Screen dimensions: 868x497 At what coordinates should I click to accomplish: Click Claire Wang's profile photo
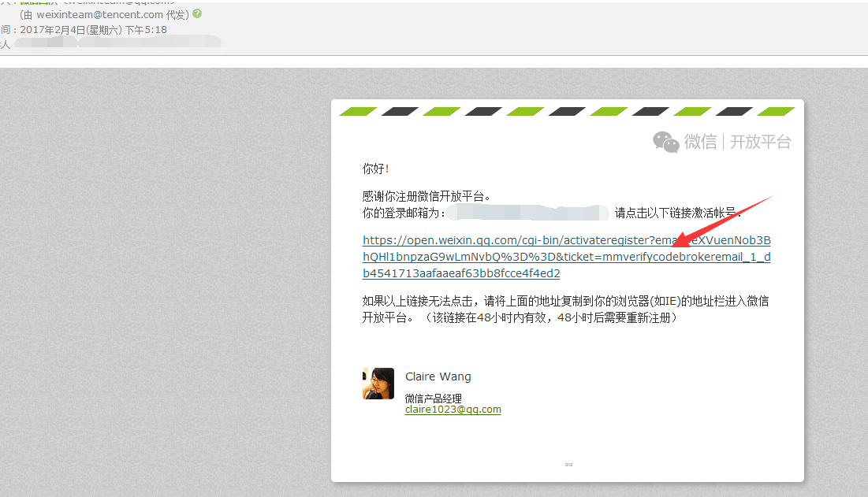pyautogui.click(x=378, y=383)
